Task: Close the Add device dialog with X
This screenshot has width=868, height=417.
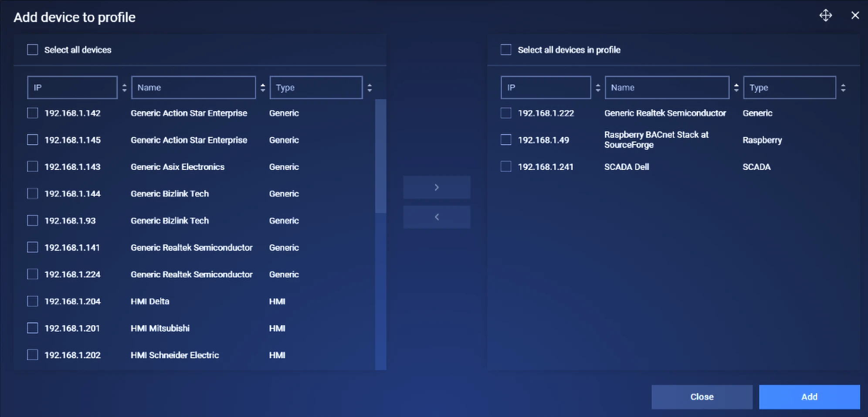Action: pos(855,16)
